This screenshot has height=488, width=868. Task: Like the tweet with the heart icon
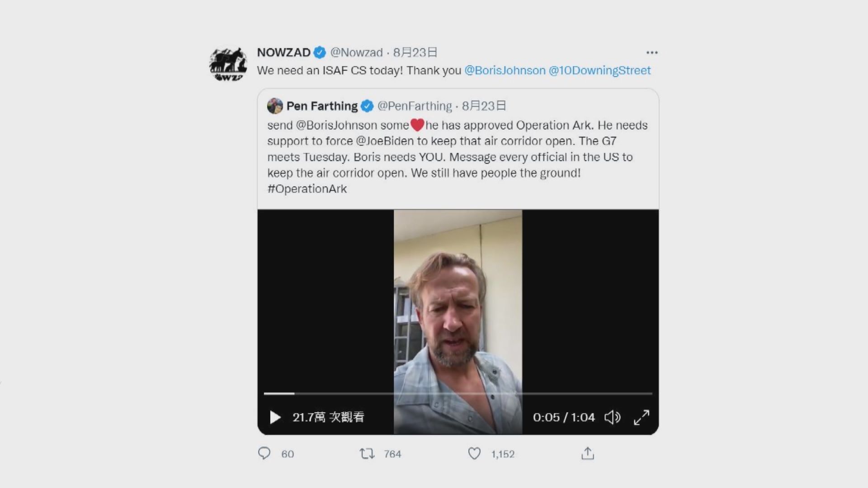point(474,453)
